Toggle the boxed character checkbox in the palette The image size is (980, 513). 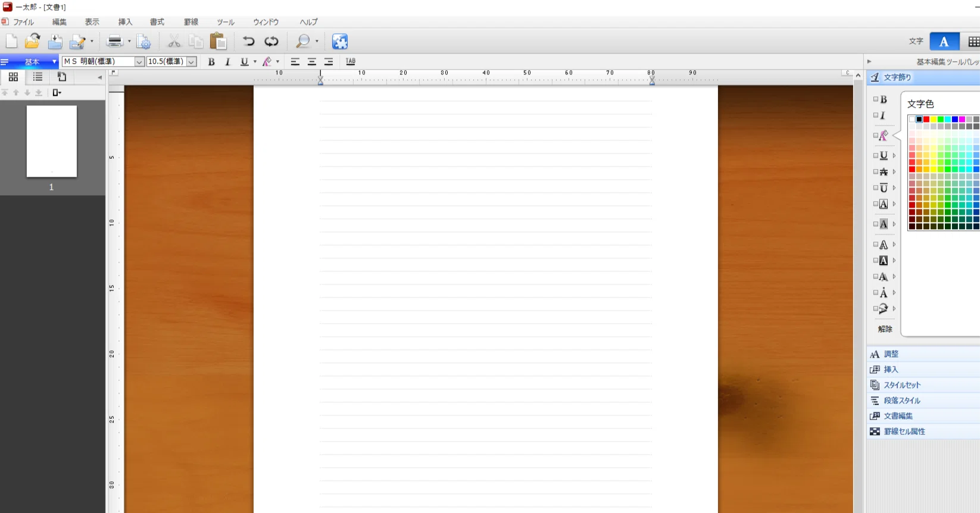point(876,204)
